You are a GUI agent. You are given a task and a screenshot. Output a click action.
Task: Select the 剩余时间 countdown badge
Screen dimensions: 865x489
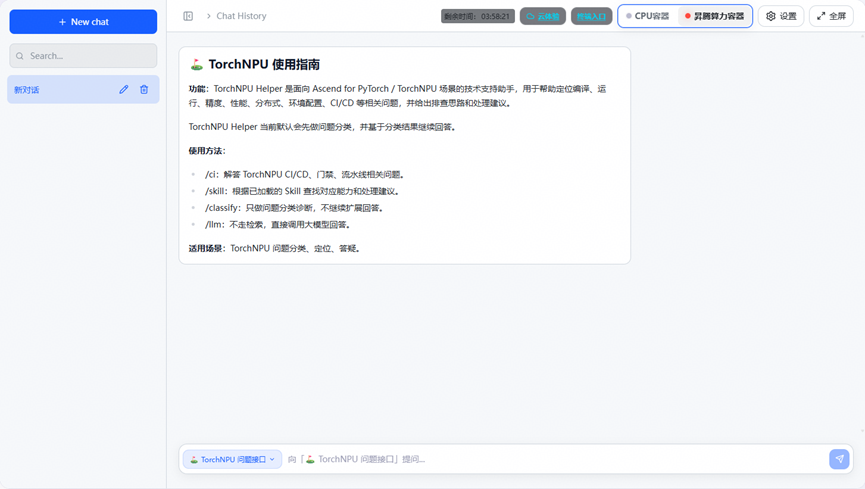(478, 16)
